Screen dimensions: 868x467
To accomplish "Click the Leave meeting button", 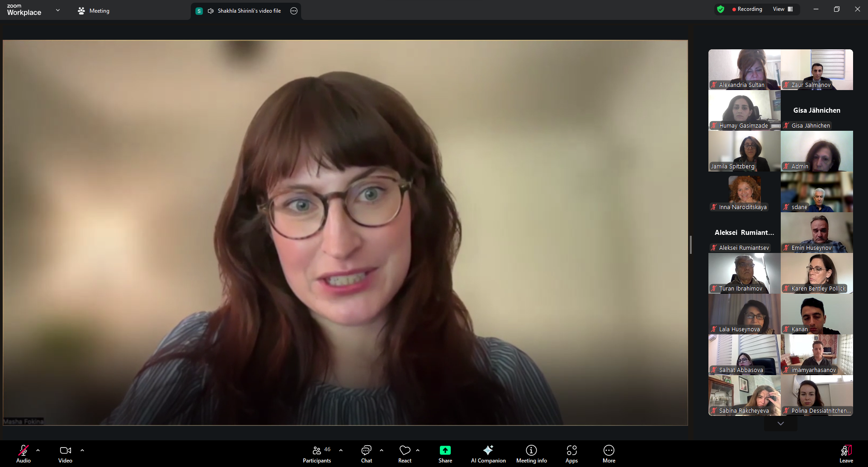I will [x=846, y=454].
